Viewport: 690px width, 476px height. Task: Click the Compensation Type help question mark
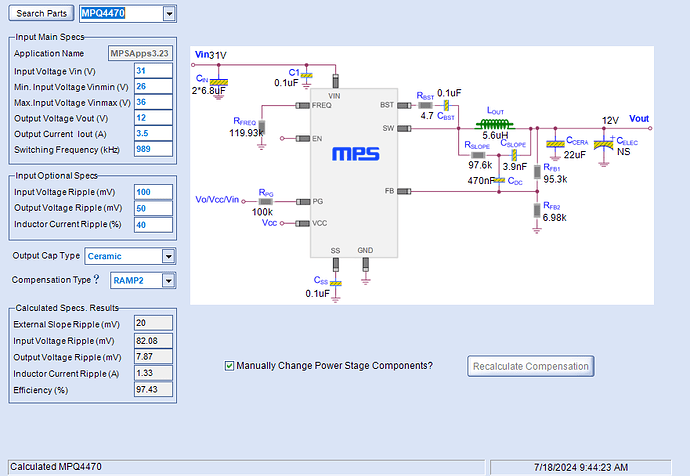[96, 279]
